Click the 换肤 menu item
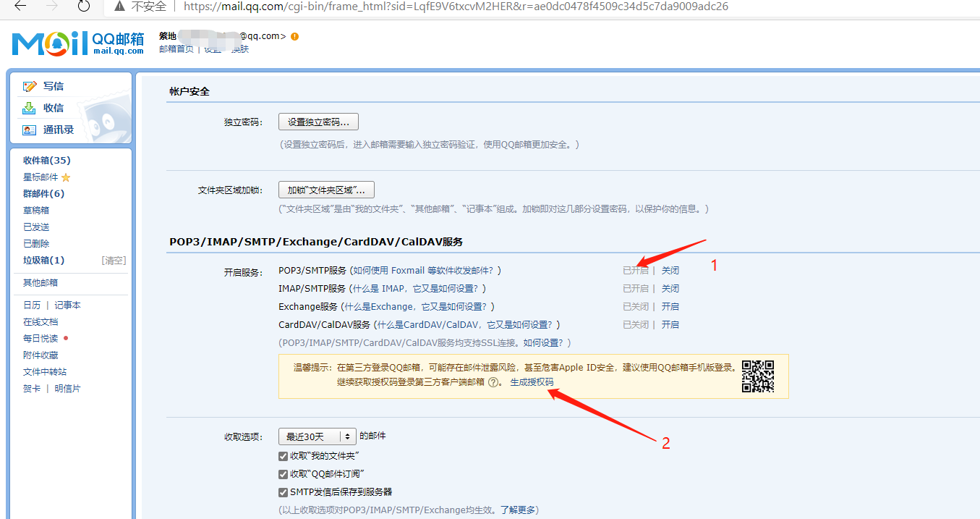The height and width of the screenshot is (519, 980). coord(239,48)
